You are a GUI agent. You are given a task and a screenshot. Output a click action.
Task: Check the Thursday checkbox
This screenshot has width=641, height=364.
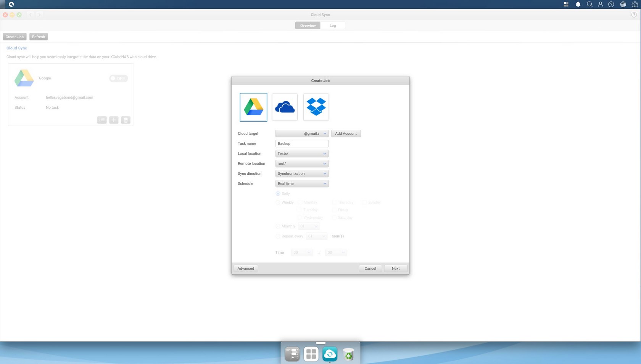coord(334,203)
